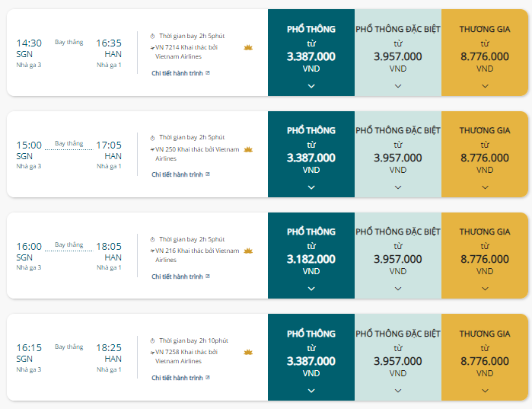
Task: Expand Phổ Thông fare chevron for 14:30 flight
Action: pyautogui.click(x=311, y=86)
